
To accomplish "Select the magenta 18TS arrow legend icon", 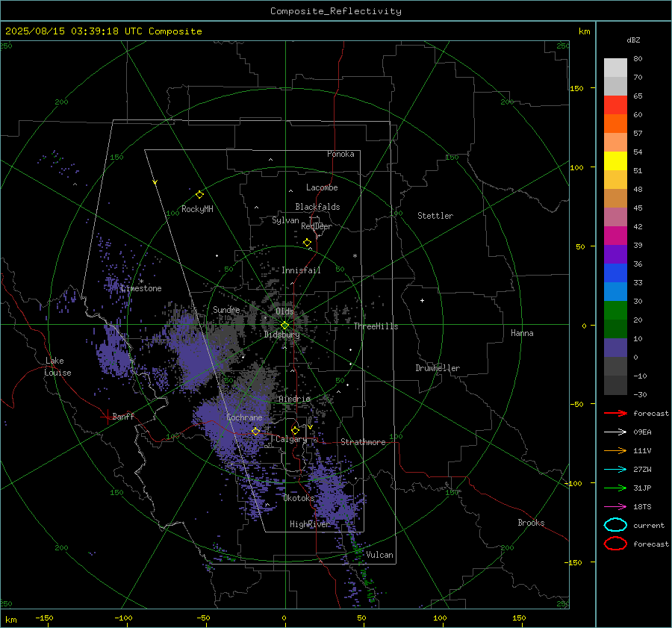I will point(615,507).
